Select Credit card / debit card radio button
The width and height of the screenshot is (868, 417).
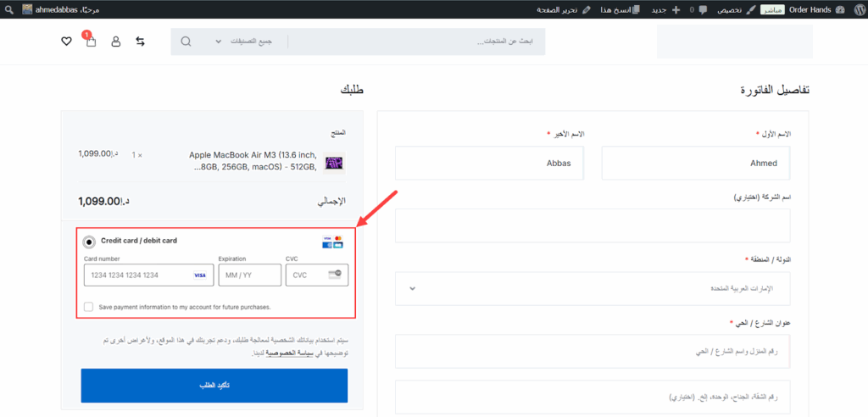[89, 242]
